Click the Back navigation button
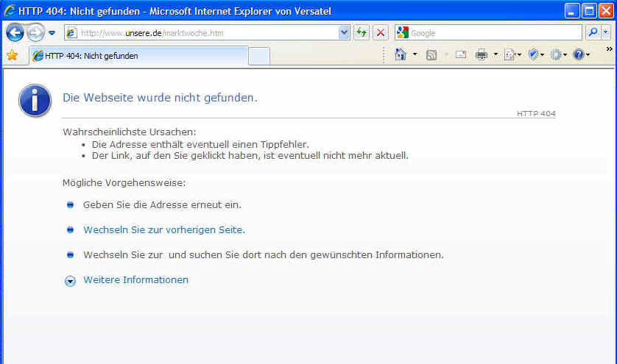617x364 pixels. 15,33
